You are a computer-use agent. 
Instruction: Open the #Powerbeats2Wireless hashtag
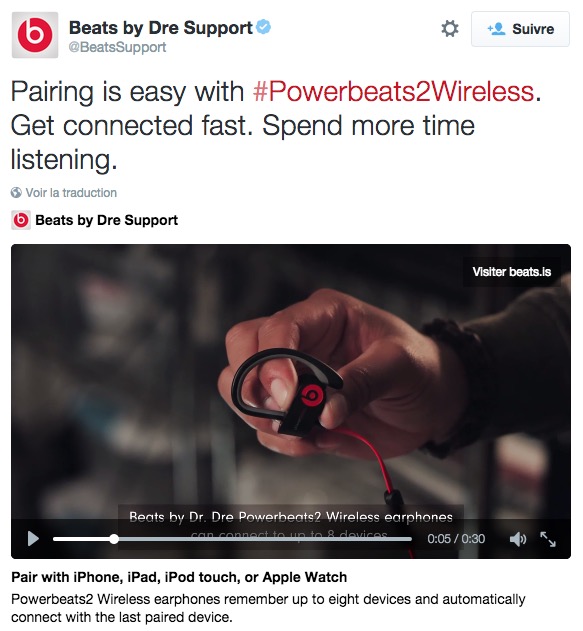pyautogui.click(x=394, y=92)
